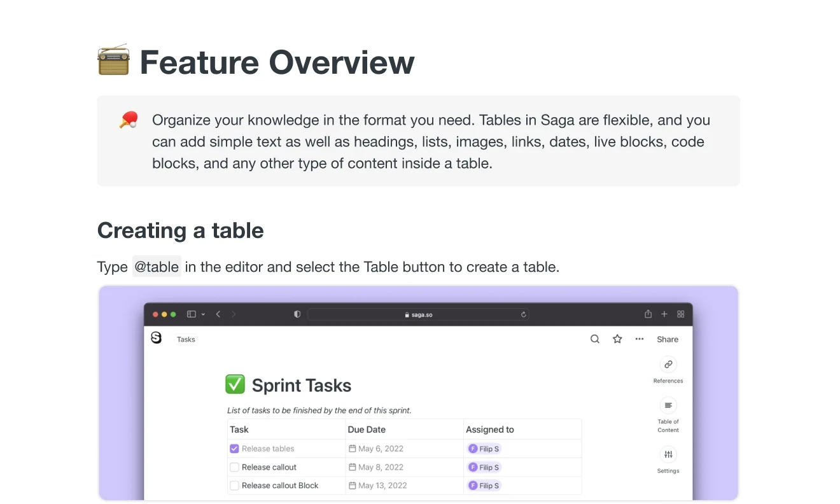
Task: Open the Table of Content panel icon
Action: coord(668,405)
